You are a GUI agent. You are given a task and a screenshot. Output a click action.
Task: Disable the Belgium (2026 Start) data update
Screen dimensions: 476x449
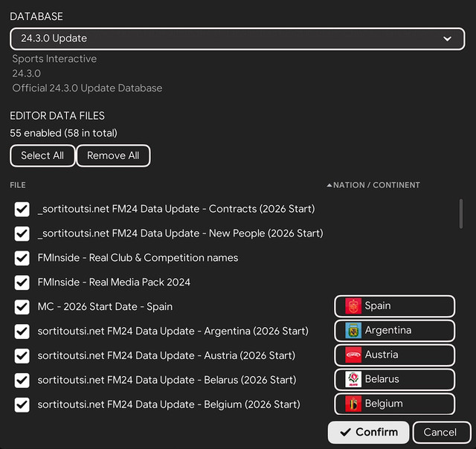[22, 404]
